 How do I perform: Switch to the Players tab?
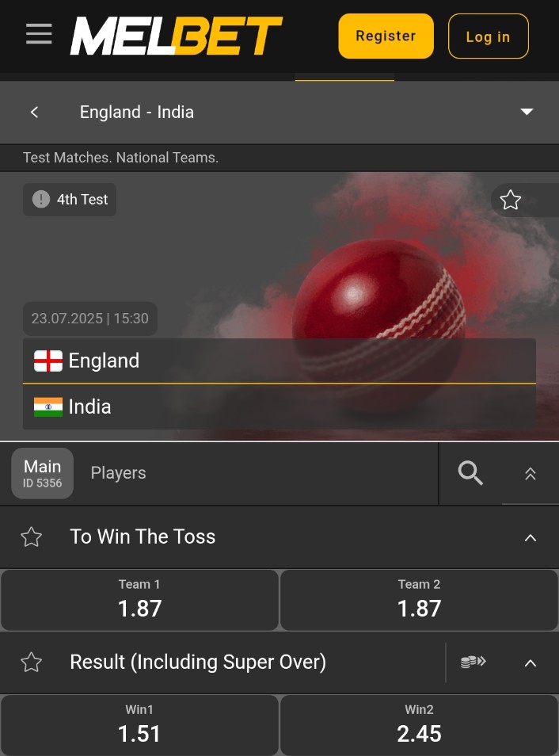(118, 472)
